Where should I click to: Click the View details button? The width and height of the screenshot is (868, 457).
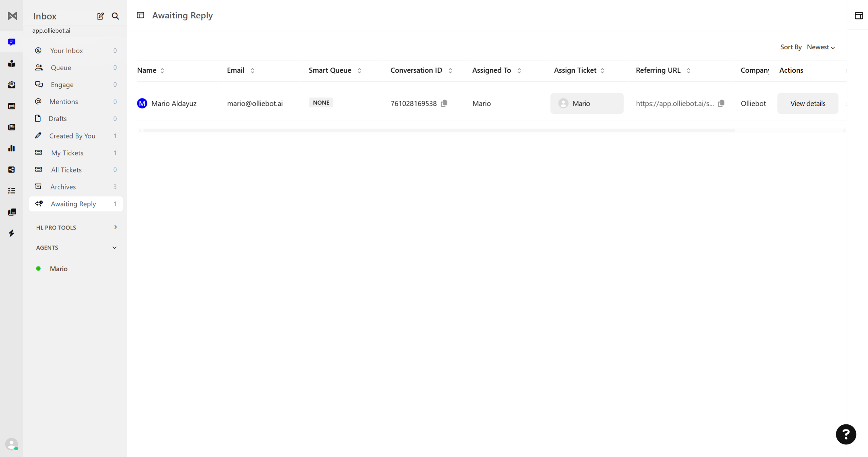coord(807,104)
